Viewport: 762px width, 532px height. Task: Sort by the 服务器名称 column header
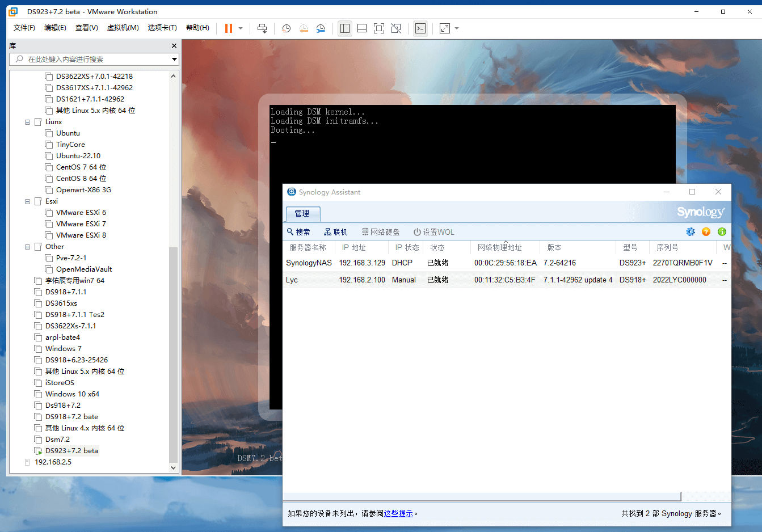(309, 248)
